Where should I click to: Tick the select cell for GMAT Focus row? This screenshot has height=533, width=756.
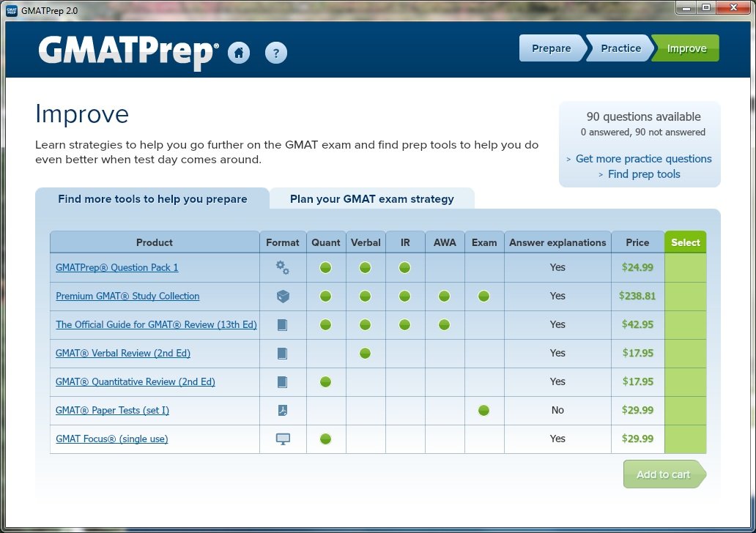coord(685,439)
